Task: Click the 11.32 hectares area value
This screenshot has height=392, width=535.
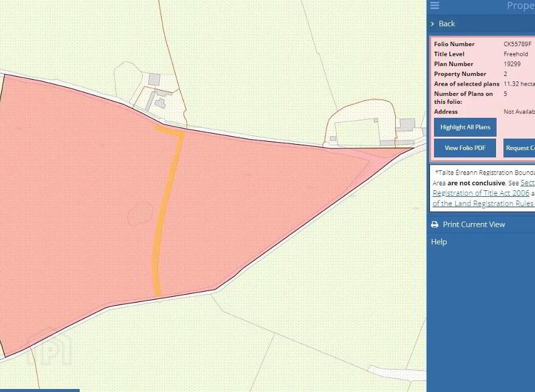Action: (519, 84)
